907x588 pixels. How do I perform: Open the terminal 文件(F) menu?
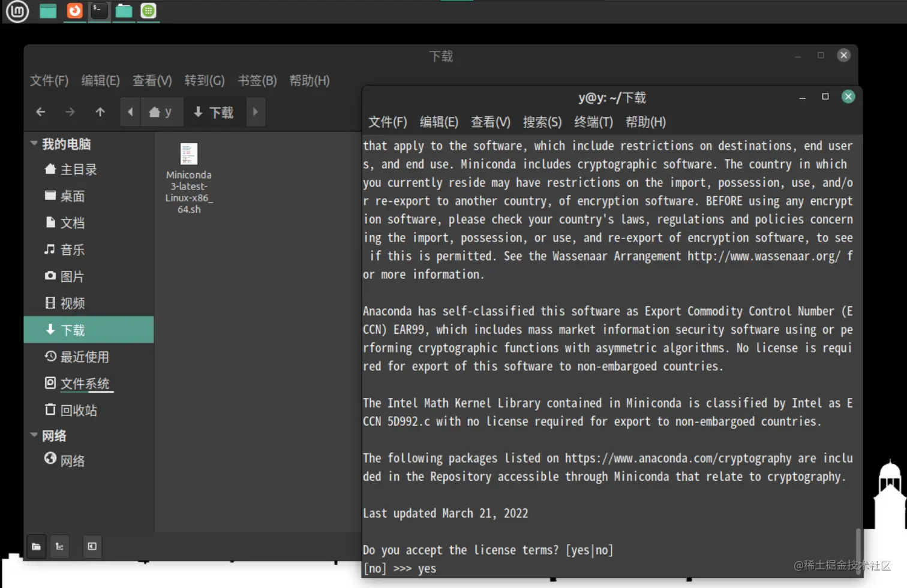click(388, 122)
